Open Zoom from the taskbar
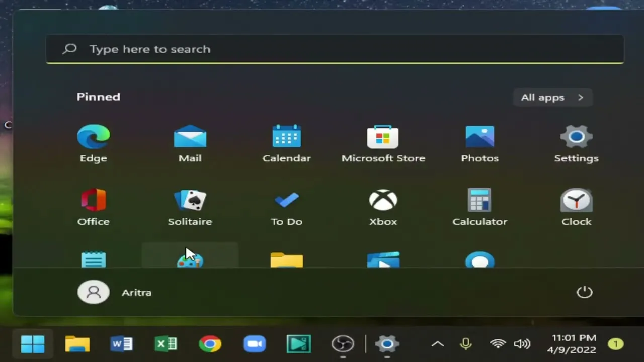644x362 pixels. (254, 344)
